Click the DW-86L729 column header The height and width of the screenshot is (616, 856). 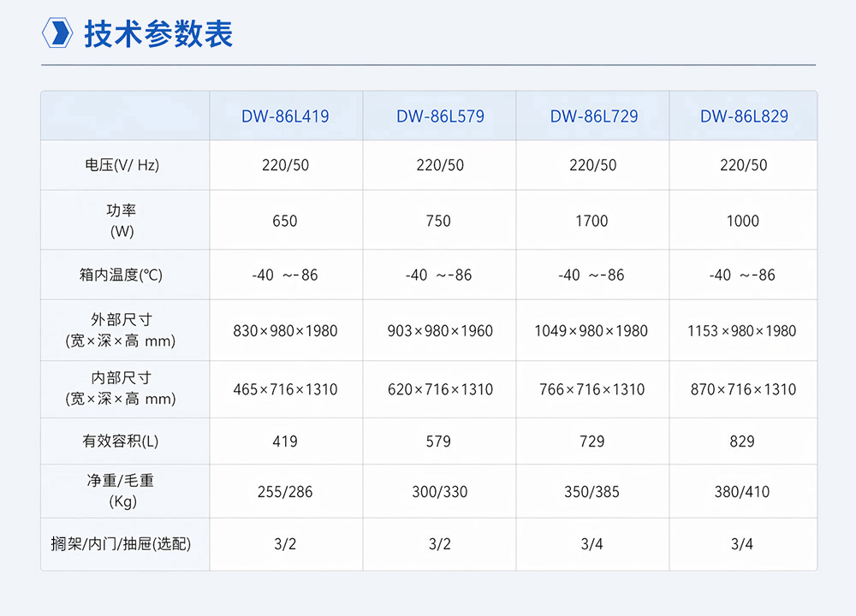click(x=594, y=116)
